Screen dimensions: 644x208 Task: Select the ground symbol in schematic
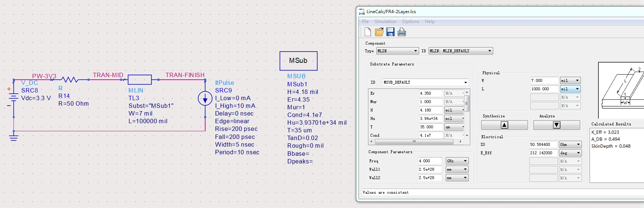click(14, 137)
